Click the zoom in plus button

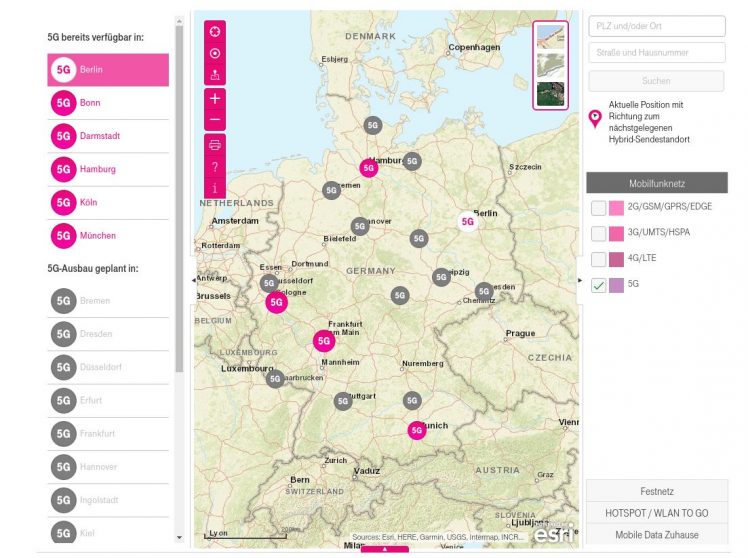(215, 98)
